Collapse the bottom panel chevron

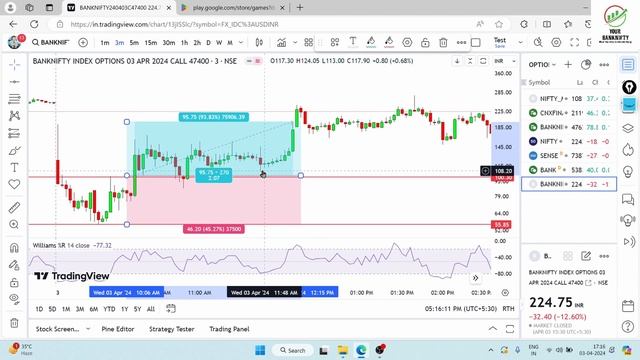(493, 329)
